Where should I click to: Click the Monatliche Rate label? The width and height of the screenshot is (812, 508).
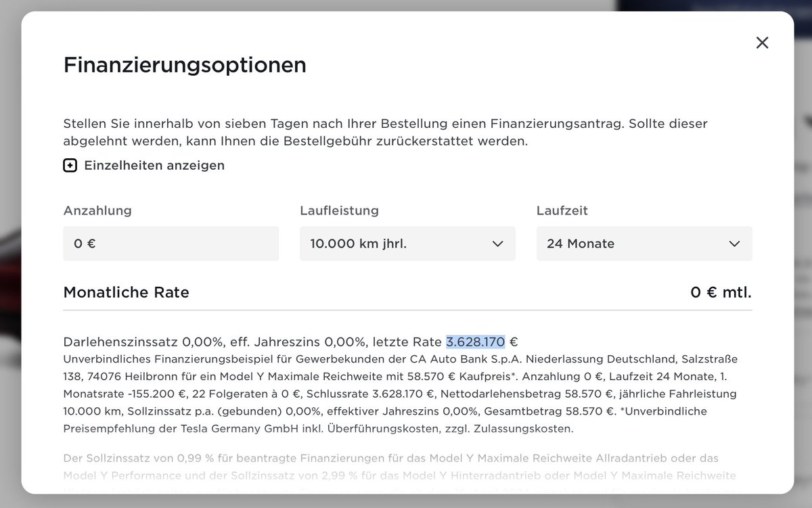(x=127, y=293)
